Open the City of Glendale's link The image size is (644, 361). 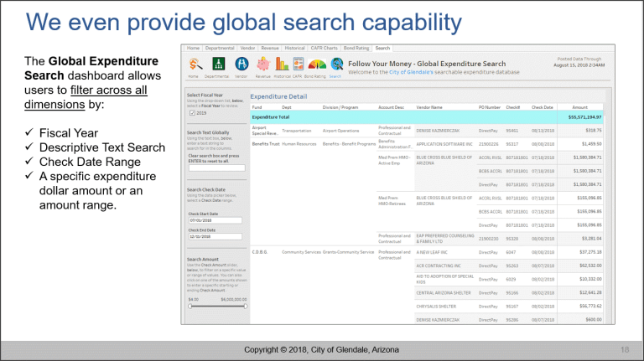point(411,72)
